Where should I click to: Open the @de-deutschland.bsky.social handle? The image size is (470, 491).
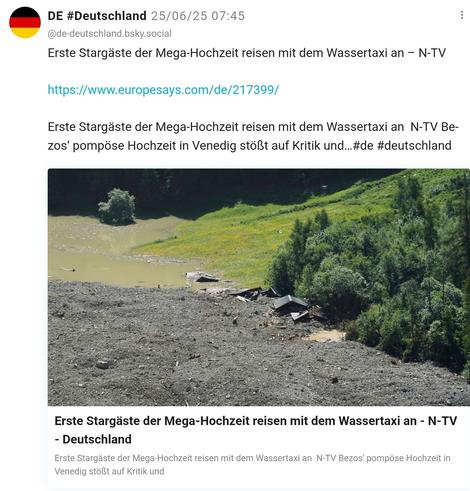tap(110, 34)
